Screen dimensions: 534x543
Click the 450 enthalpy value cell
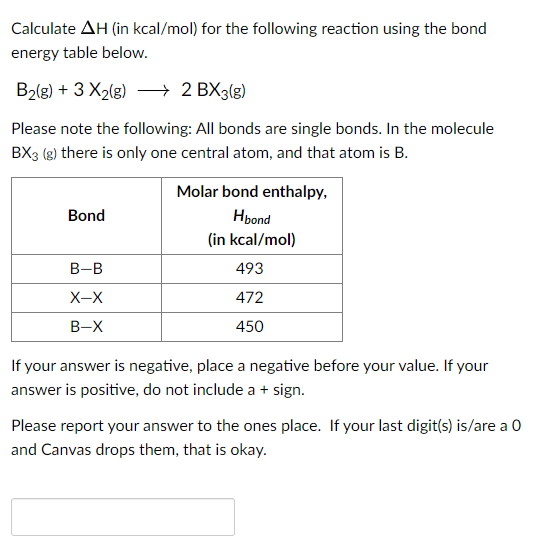(252, 327)
